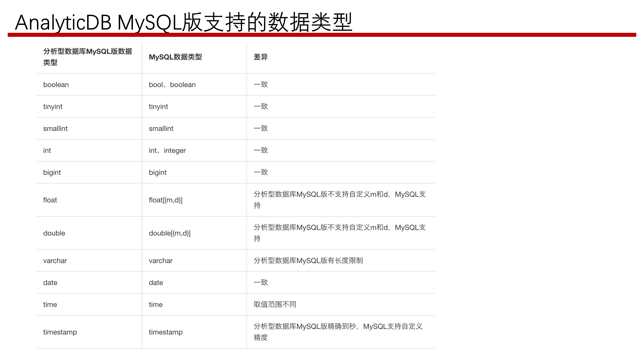This screenshot has width=644, height=362.
Task: Select the varchar data type cell
Action: pyautogui.click(x=55, y=261)
